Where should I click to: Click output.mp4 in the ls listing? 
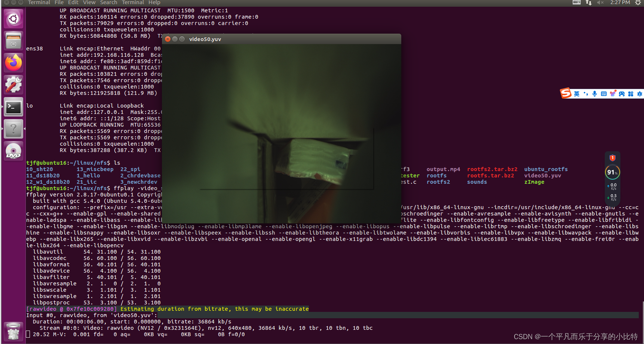443,169
